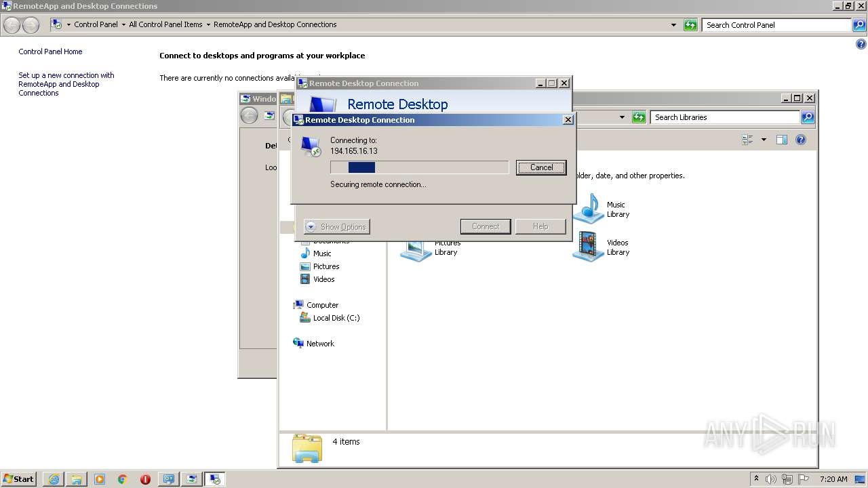Image resolution: width=868 pixels, height=488 pixels.
Task: Click the Help button in Remote Desktop
Action: point(540,226)
